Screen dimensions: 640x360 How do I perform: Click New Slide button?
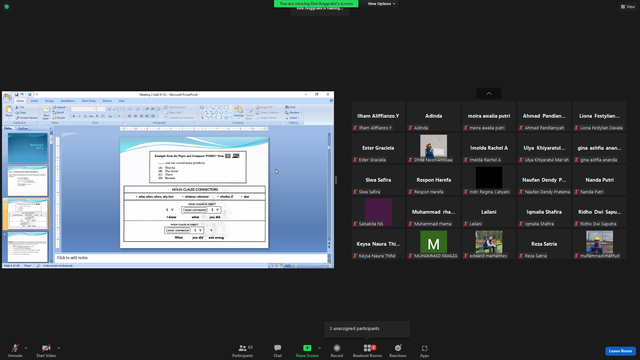(x=46, y=112)
